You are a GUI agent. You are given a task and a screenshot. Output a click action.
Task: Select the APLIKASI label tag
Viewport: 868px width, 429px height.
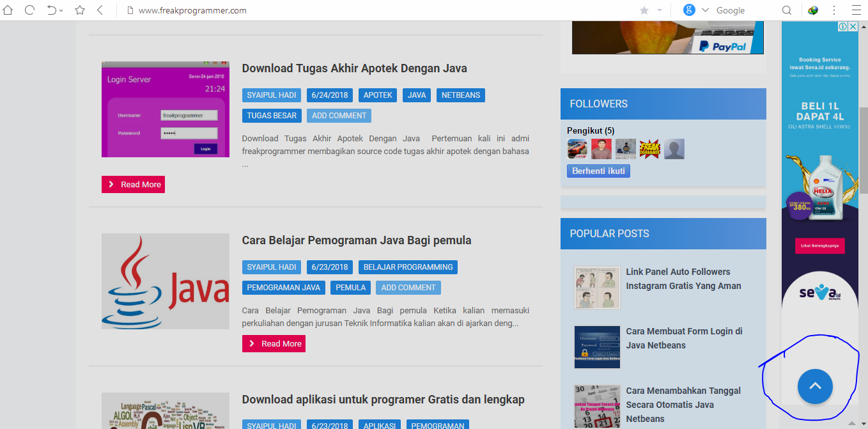tap(380, 426)
